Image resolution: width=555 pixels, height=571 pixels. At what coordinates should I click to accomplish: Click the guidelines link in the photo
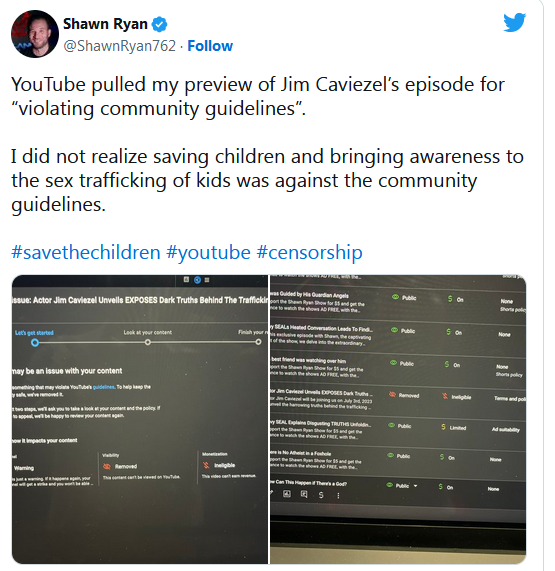click(104, 387)
